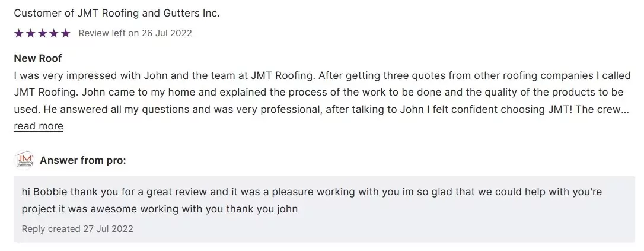Click the JMT Roofing logo thumbnail
Viewport: 644px width, 251px height.
pyautogui.click(x=24, y=160)
